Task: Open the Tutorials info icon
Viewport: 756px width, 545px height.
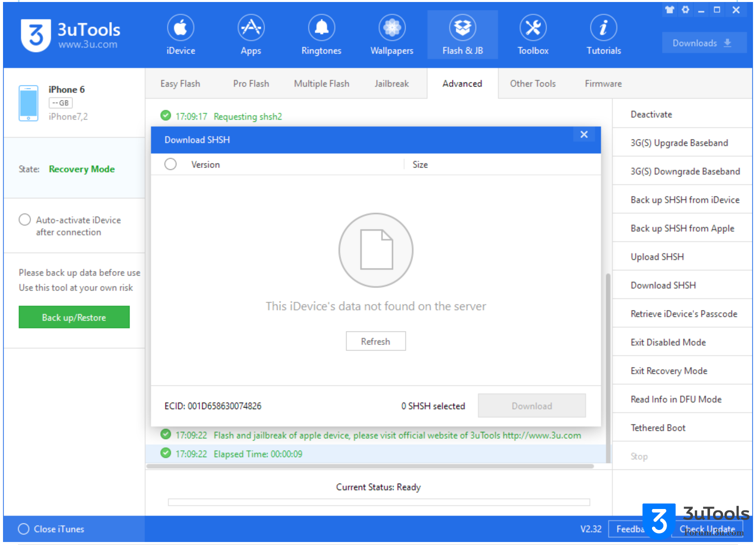Action: coord(603,28)
